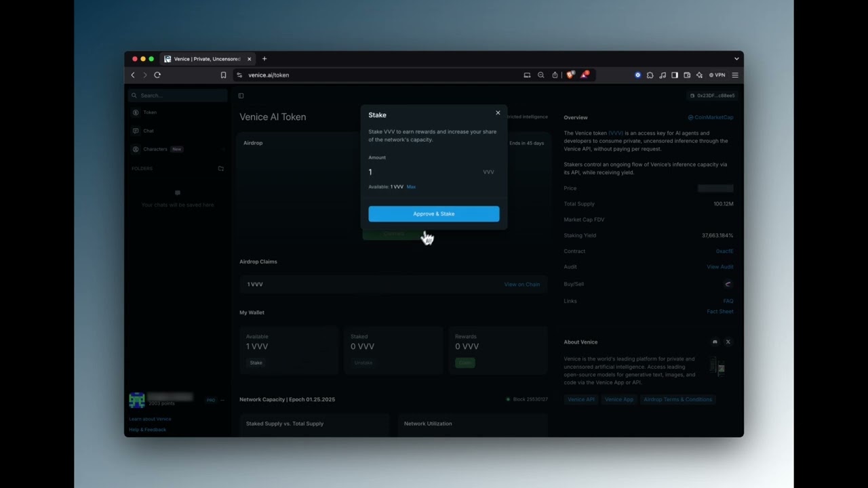Go forward in browser history
Screen dimensions: 868x488
[x=144, y=75]
